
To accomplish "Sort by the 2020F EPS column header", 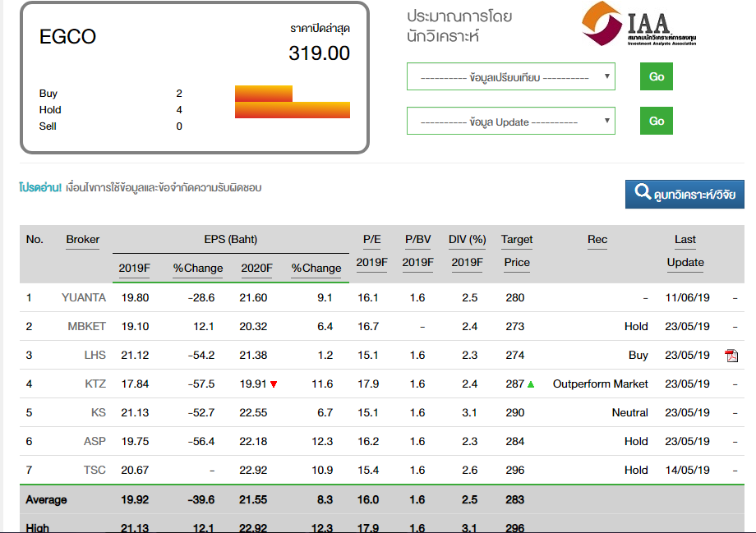I will (x=256, y=268).
